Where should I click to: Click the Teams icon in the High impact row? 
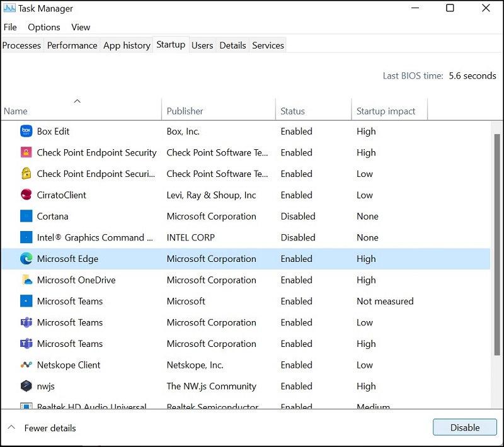[x=26, y=344]
